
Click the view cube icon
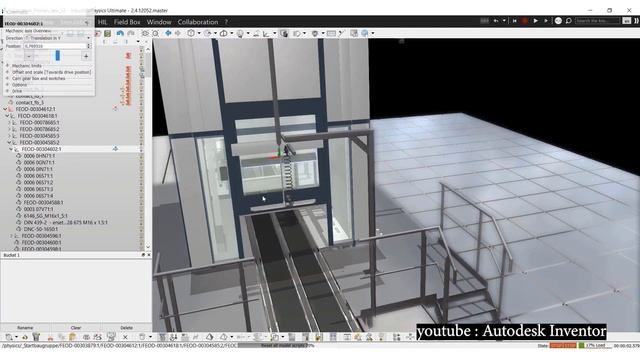pyautogui.click(x=191, y=33)
